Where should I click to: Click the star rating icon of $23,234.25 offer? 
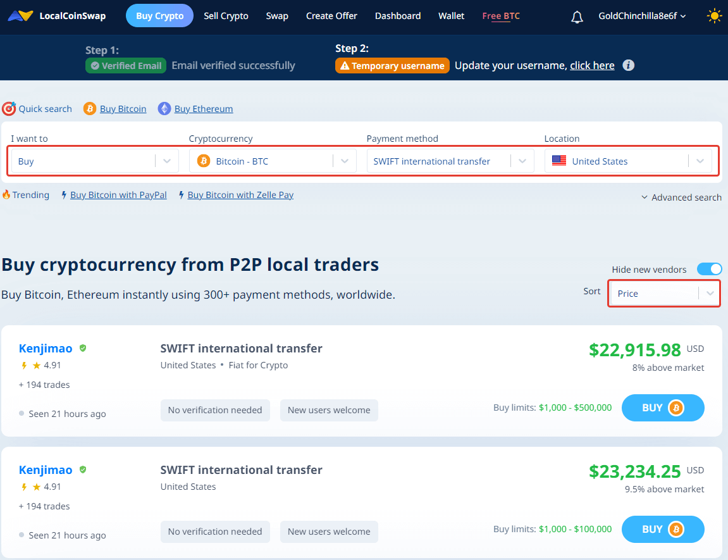pos(37,487)
